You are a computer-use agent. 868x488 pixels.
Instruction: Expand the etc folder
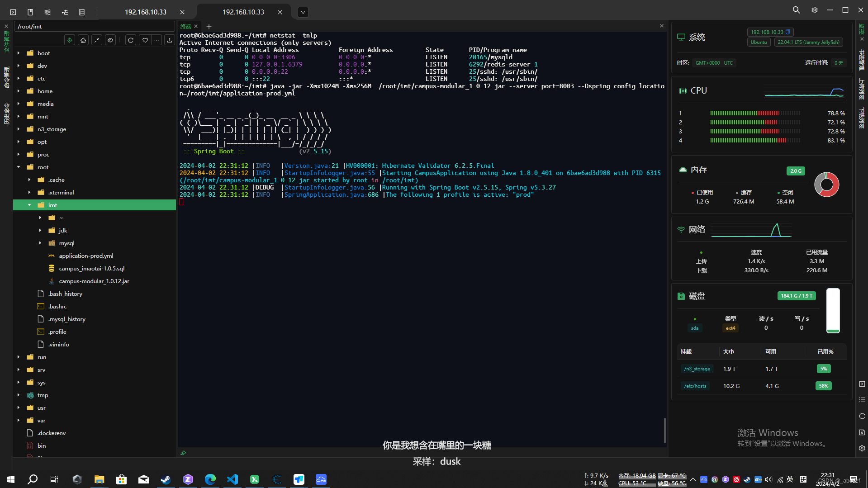pos(19,78)
